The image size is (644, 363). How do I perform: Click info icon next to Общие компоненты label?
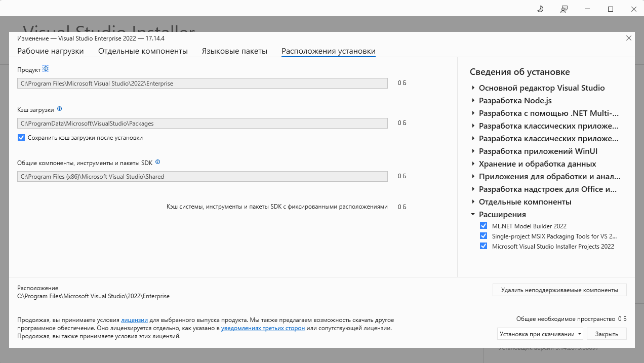point(157,162)
